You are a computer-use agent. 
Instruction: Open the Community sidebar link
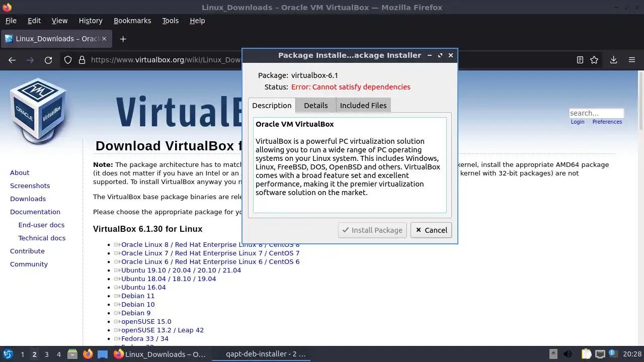pyautogui.click(x=29, y=264)
